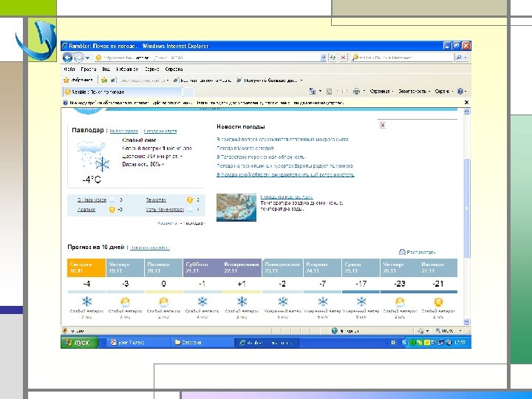This screenshot has height=399, width=532.
Task: Expand the address bar URL history dropdown
Action: pyautogui.click(x=323, y=58)
